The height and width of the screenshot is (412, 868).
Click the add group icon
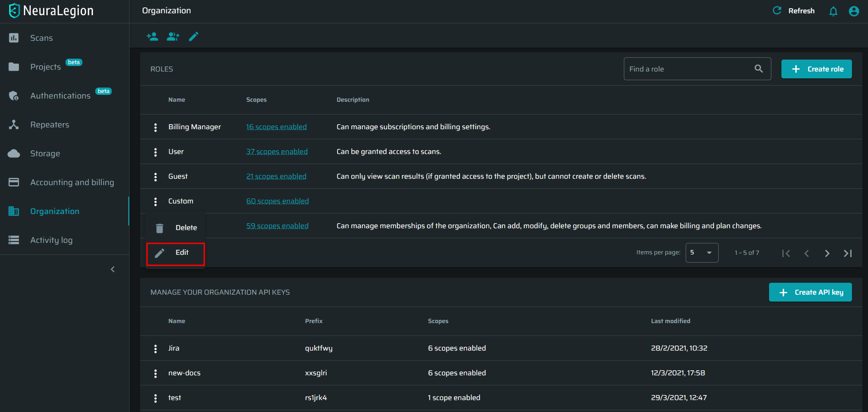pos(173,36)
